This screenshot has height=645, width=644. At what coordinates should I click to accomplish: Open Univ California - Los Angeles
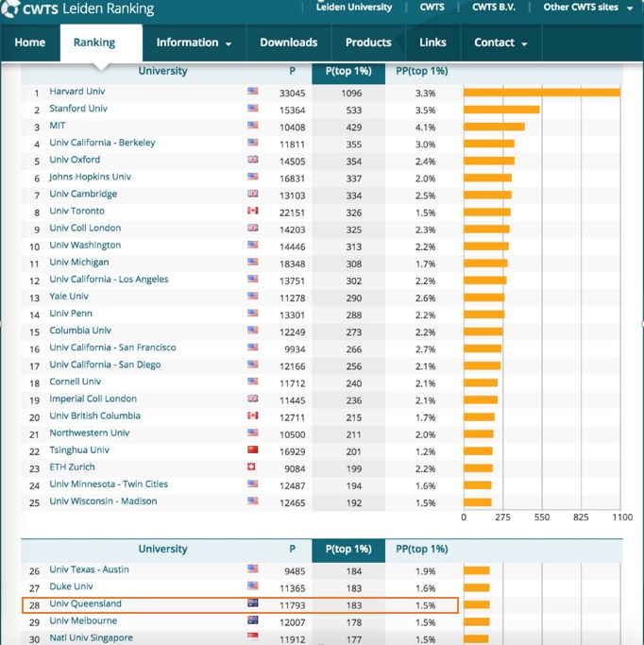[109, 280]
